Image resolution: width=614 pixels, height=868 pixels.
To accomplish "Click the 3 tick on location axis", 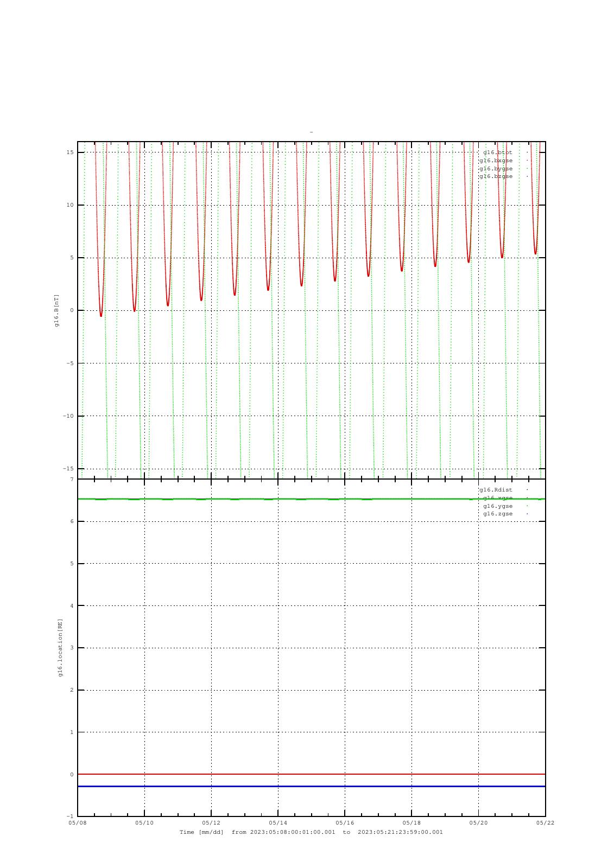I will point(72,648).
